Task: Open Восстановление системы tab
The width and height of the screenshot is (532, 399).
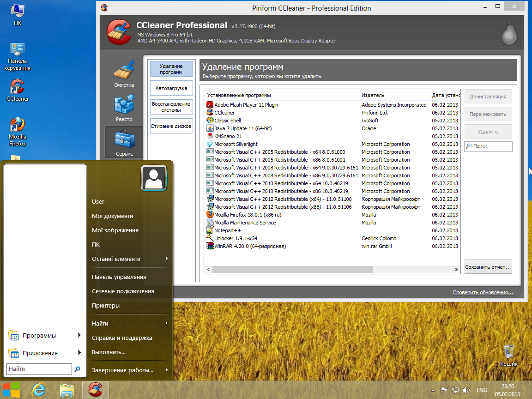Action: pyautogui.click(x=171, y=107)
